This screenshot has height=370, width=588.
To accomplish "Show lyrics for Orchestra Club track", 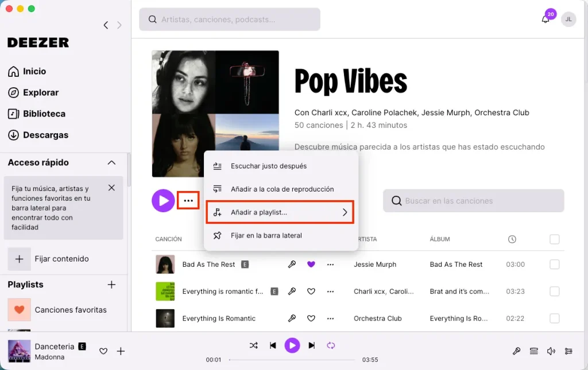I will pyautogui.click(x=292, y=318).
